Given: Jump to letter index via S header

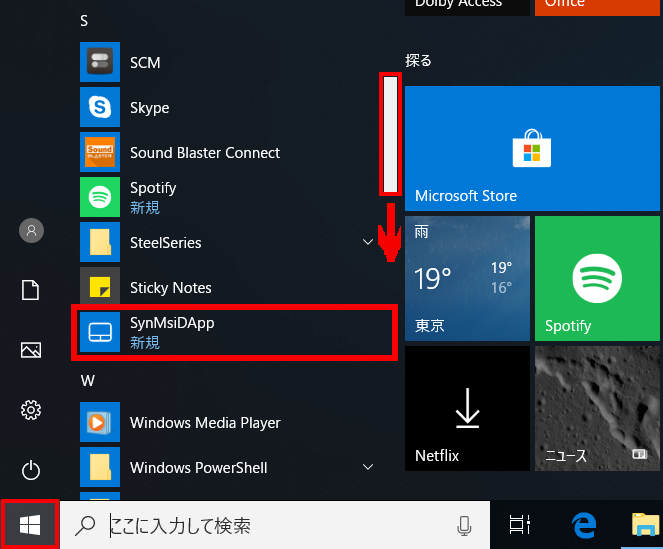Looking at the screenshot, I should click(84, 21).
